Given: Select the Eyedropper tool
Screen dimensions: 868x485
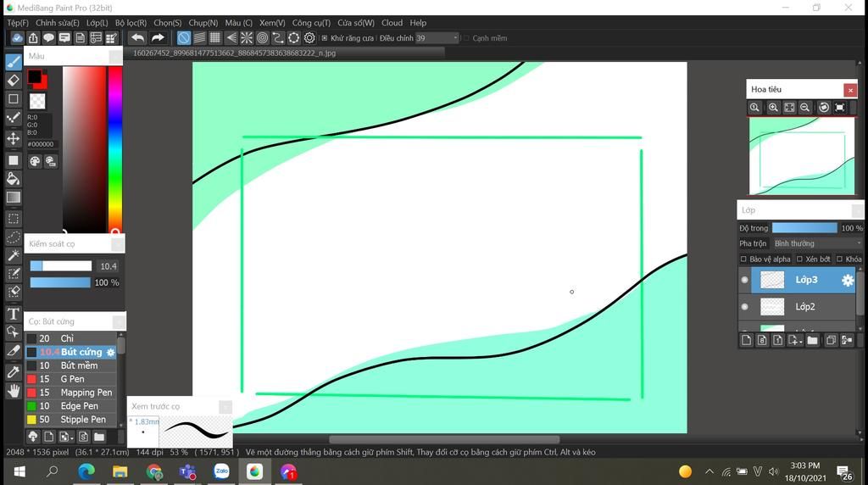Looking at the screenshot, I should tap(14, 372).
